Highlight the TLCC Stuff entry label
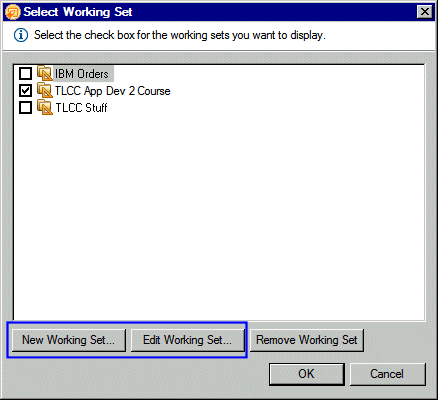 [81, 108]
